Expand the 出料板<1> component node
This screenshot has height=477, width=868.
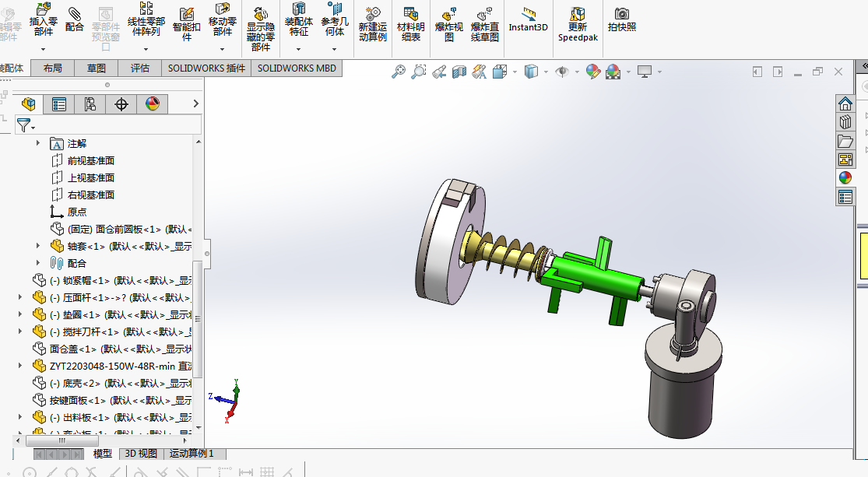[x=20, y=417]
